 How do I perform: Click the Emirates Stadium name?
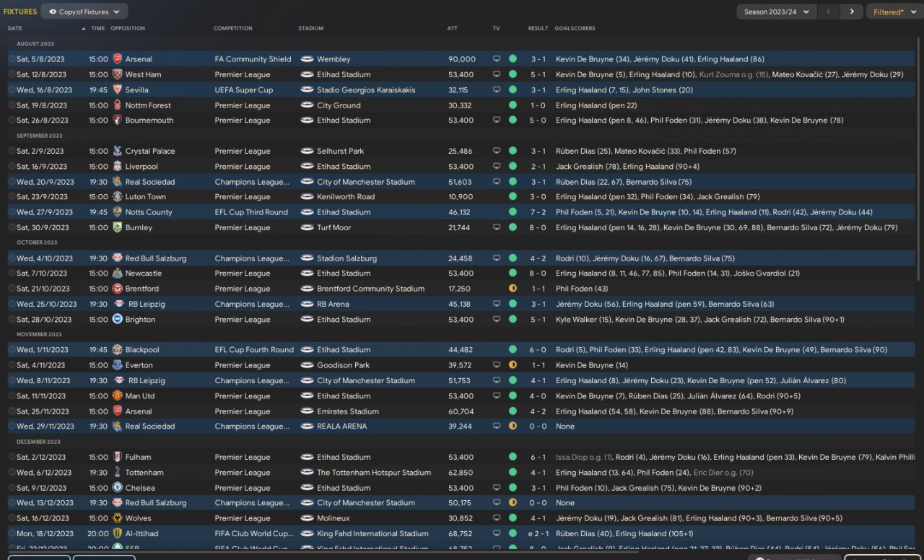coord(348,411)
